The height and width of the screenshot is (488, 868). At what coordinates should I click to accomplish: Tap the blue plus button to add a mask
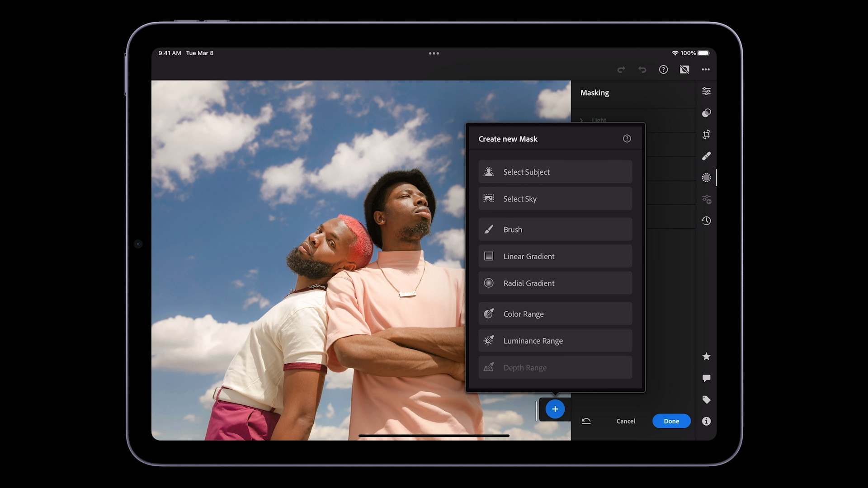(555, 409)
